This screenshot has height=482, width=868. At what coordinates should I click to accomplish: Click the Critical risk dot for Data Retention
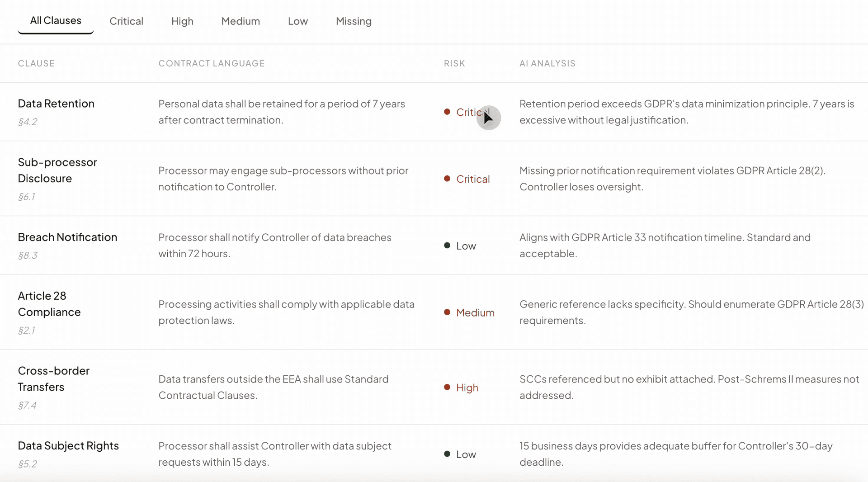click(x=447, y=112)
